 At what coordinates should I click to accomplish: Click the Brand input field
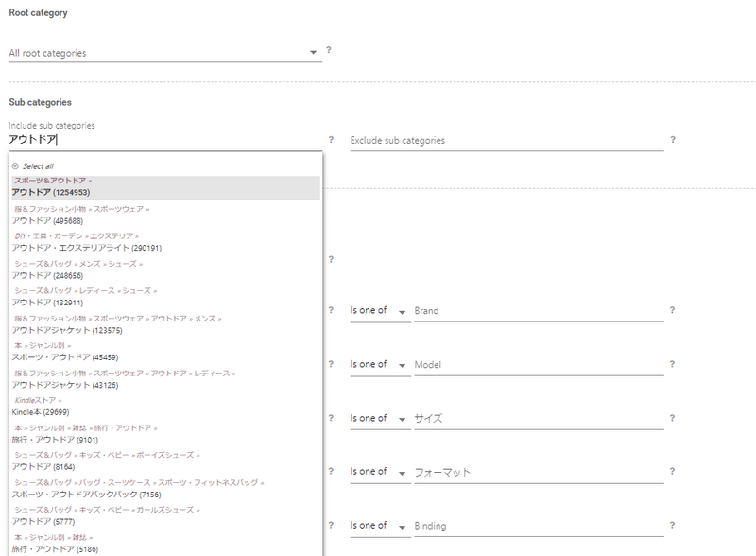pos(538,311)
